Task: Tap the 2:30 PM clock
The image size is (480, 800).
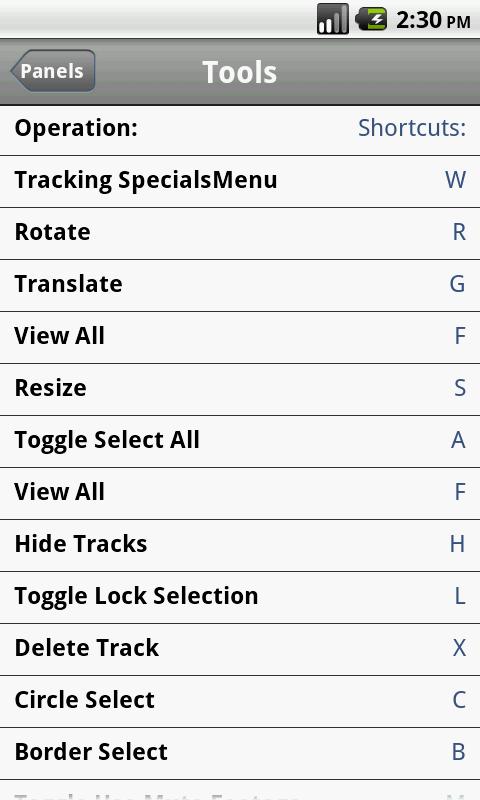Action: coord(433,20)
